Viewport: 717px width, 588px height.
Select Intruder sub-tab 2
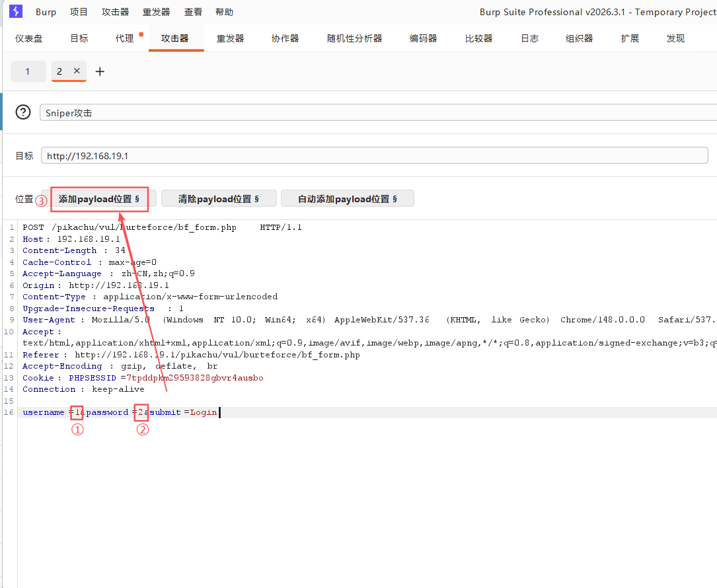click(x=59, y=71)
